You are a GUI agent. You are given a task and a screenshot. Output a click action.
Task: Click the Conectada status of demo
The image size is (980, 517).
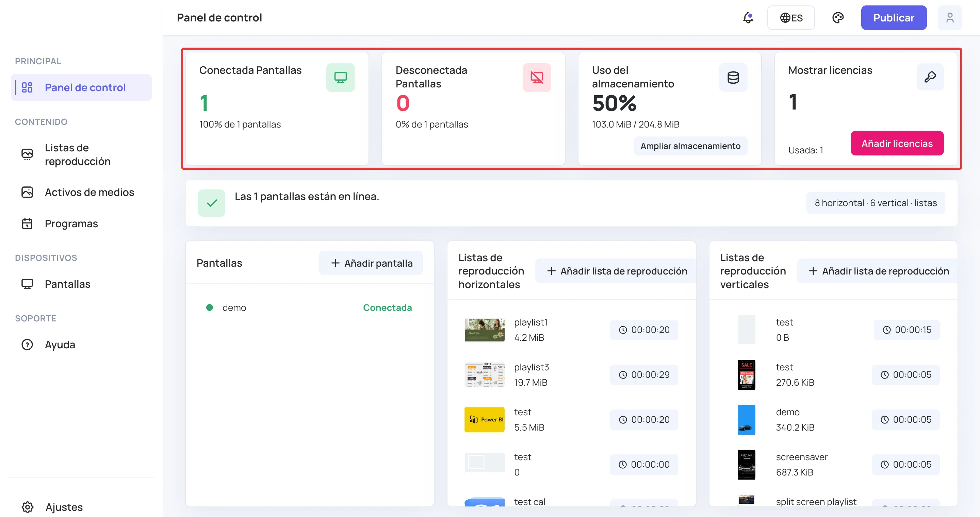[x=387, y=307]
